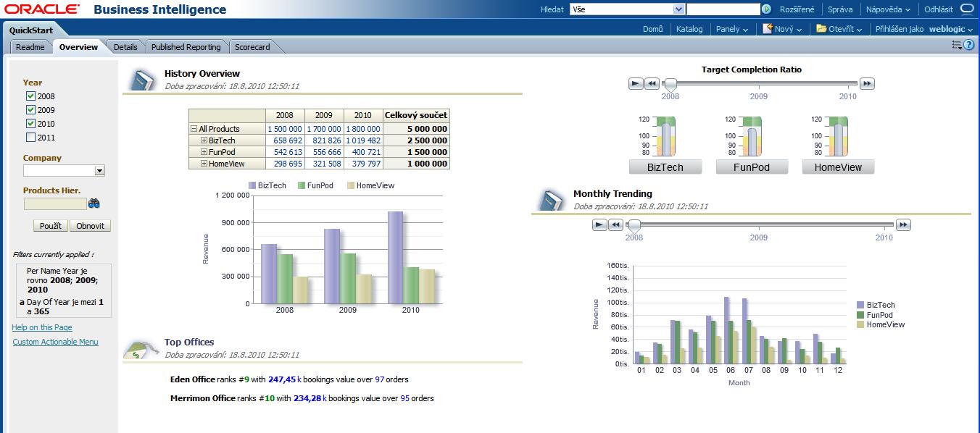
Task: Click the play icon on Target Completion Ratio slider
Action: click(636, 83)
